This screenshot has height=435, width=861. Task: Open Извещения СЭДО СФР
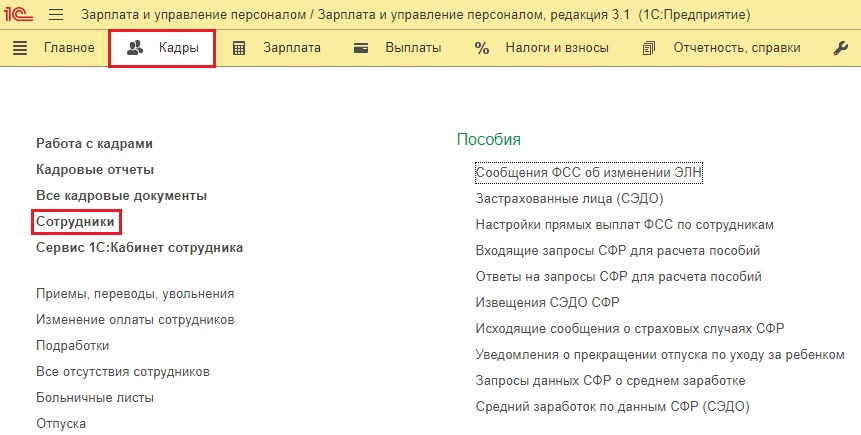coord(547,303)
